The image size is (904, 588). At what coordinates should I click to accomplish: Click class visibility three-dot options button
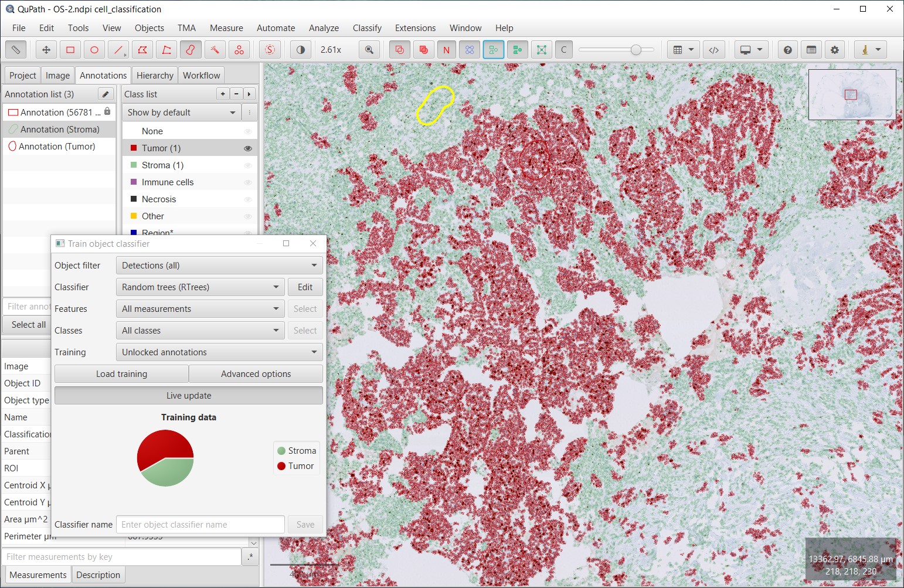tap(250, 113)
